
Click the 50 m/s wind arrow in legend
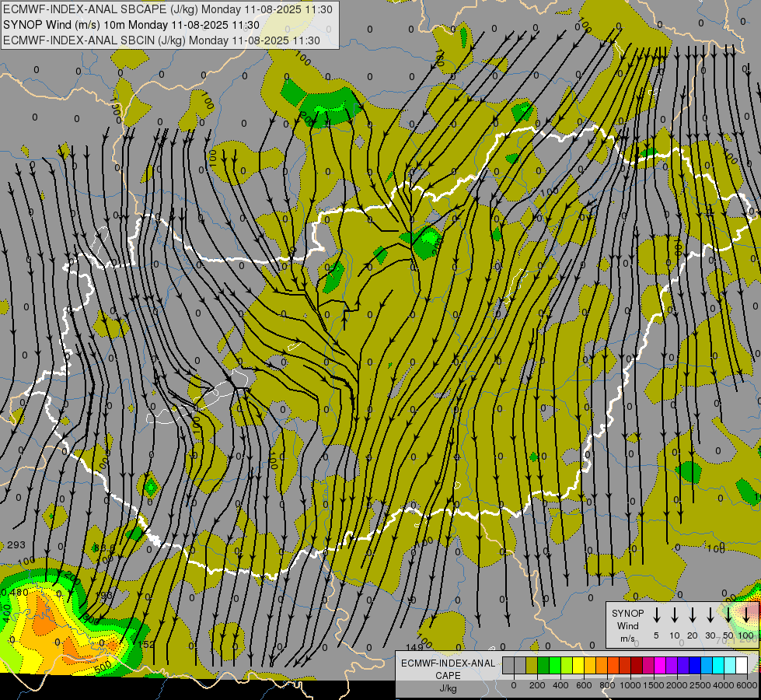728,615
